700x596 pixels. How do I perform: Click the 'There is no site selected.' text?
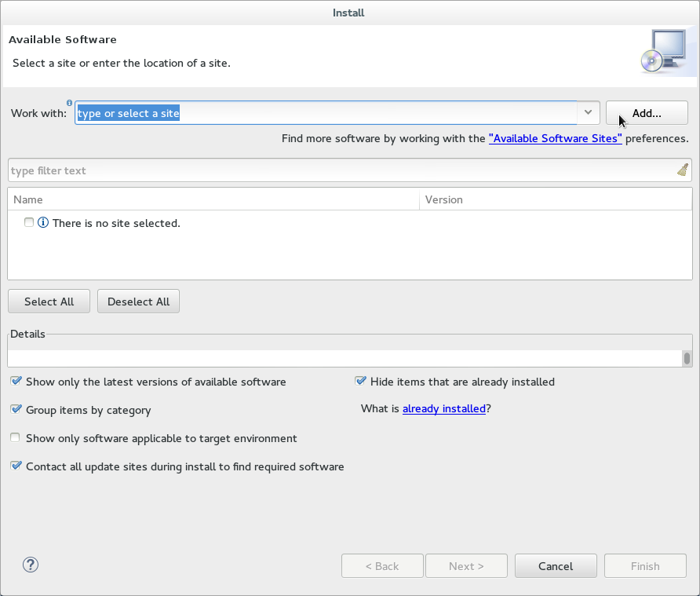coord(116,223)
